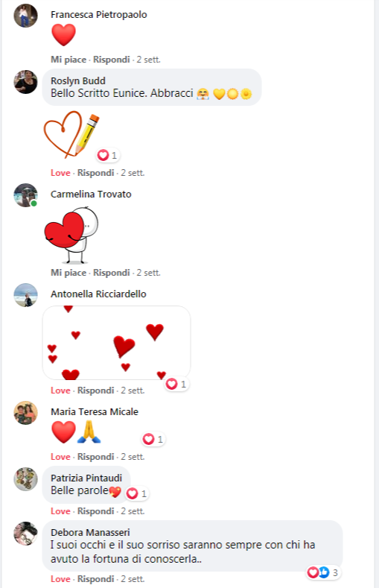This screenshot has height=588, width=379.
Task: Reply to Antonella Ricciardello's comment
Action: [x=95, y=391]
